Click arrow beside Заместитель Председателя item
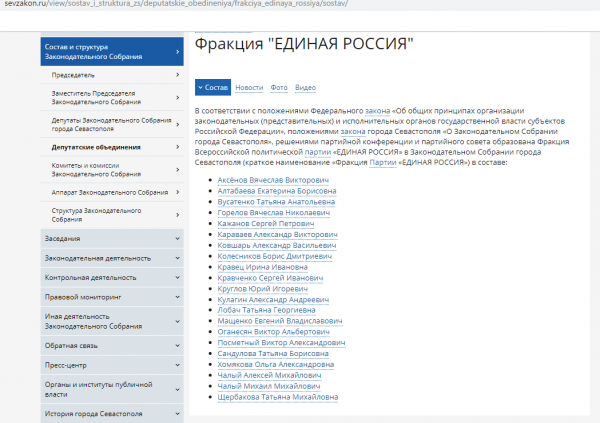 click(178, 98)
